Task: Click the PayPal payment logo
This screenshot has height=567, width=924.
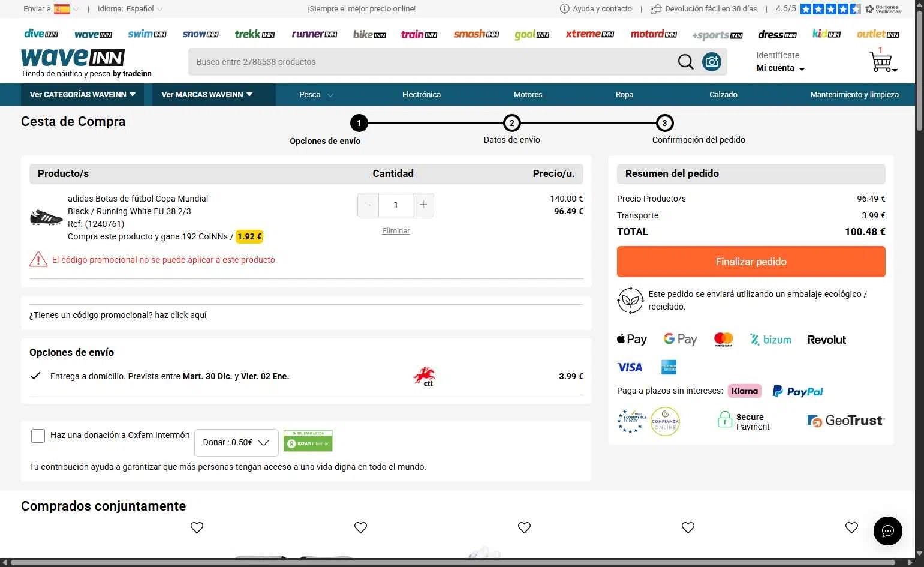Action: pyautogui.click(x=797, y=391)
